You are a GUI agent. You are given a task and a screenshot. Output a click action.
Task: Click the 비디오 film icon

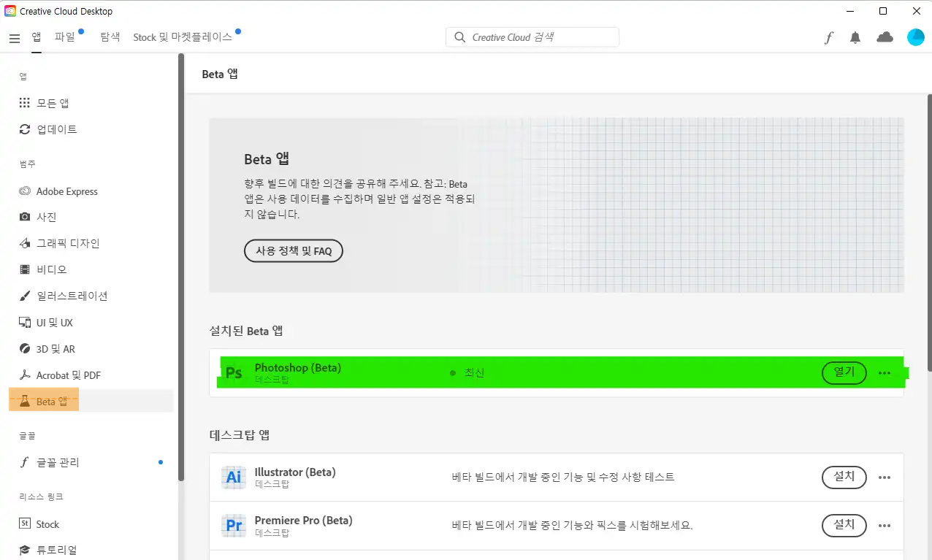[25, 269]
